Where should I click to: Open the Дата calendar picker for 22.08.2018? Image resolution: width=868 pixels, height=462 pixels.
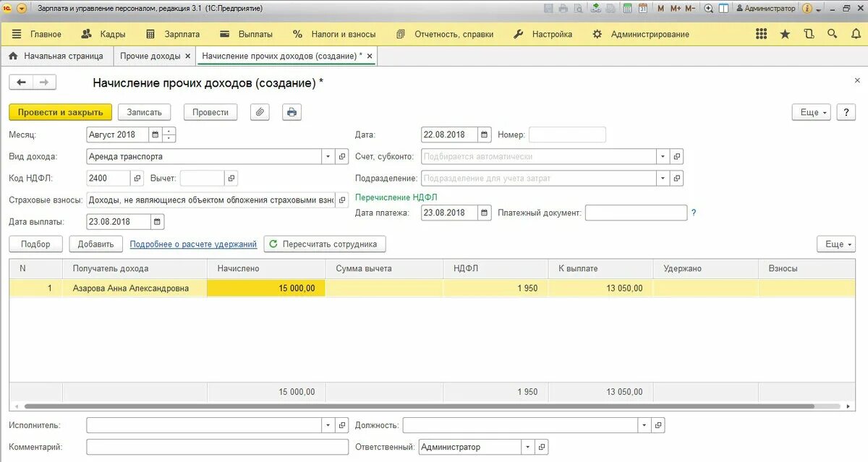pyautogui.click(x=485, y=134)
